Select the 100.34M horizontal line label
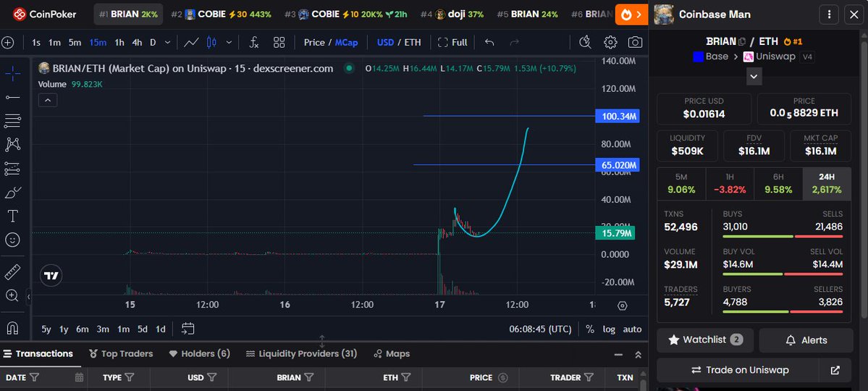868x391 pixels. pos(618,117)
